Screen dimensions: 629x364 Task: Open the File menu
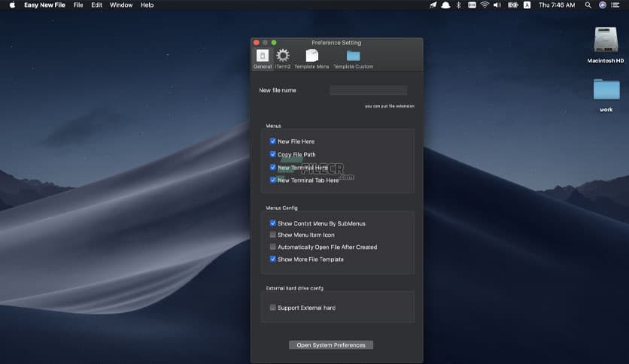(78, 5)
